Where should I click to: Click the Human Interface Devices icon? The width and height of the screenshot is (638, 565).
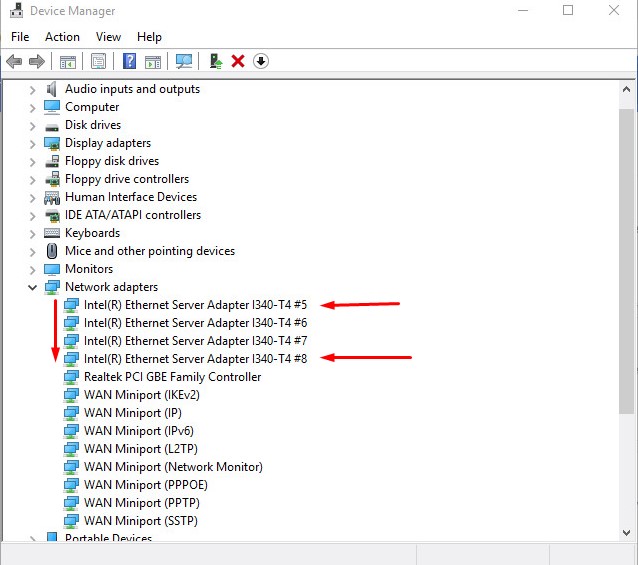tap(52, 198)
